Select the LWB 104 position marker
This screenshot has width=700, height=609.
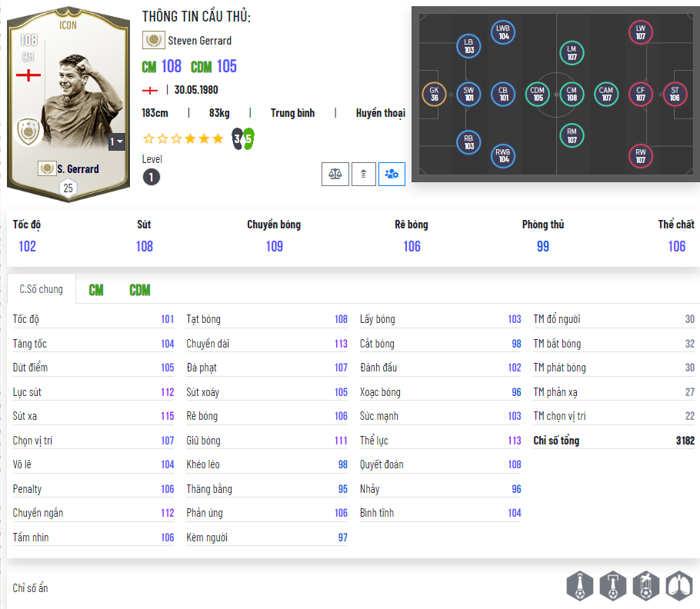click(503, 32)
